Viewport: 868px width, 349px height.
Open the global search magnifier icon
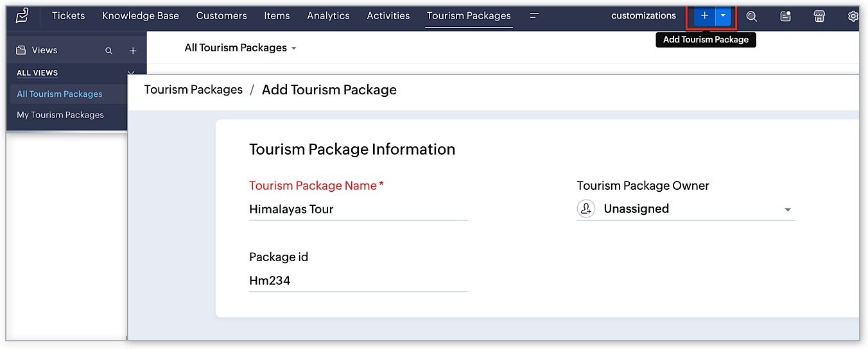click(x=752, y=17)
